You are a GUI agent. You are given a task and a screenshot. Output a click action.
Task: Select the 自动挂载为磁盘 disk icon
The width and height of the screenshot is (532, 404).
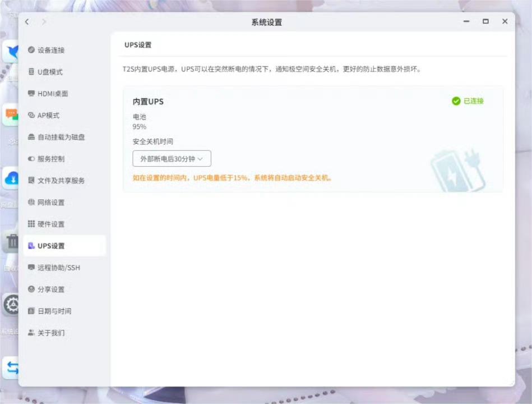pos(31,137)
